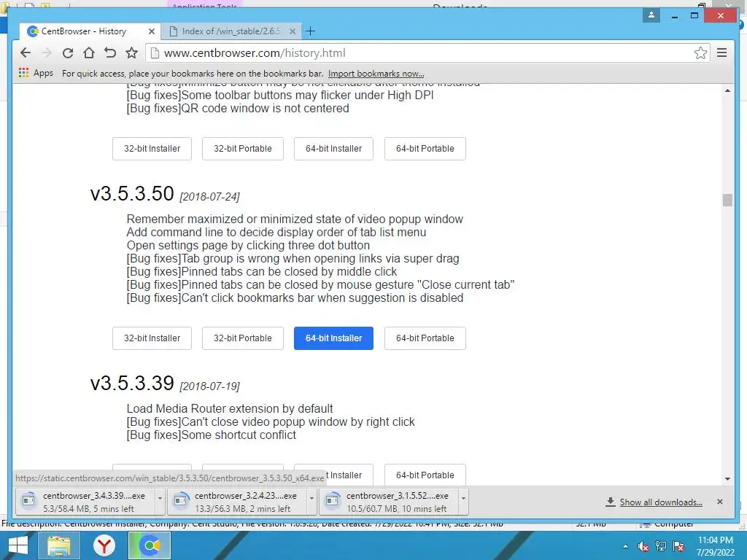Image resolution: width=747 pixels, height=560 pixels.
Task: Click the undo closed tab icon
Action: (110, 52)
